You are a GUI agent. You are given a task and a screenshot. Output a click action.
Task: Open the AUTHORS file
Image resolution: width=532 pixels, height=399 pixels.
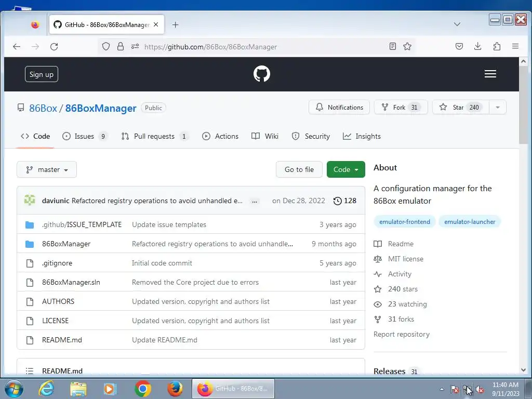58,301
